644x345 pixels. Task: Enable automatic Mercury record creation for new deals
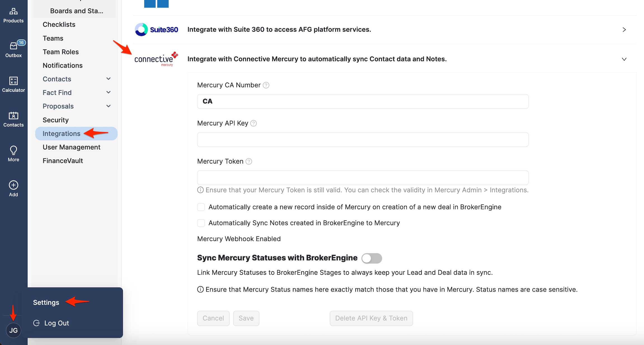201,207
